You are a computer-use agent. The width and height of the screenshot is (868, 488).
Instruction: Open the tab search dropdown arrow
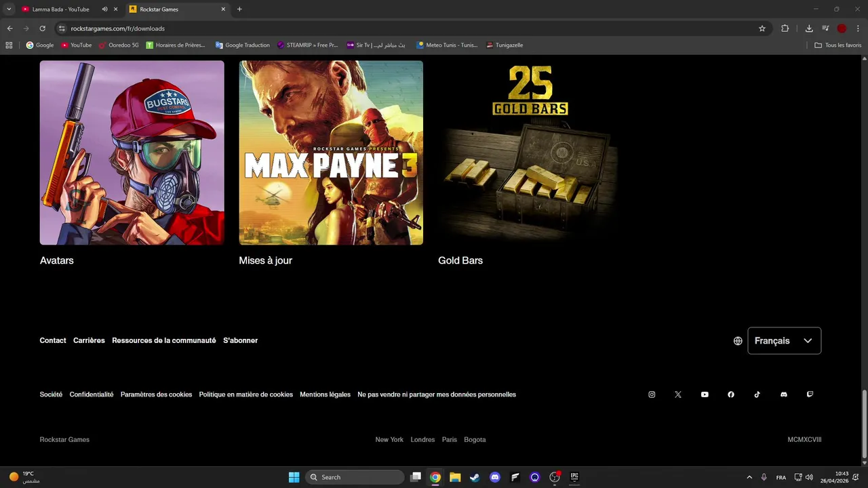9,9
